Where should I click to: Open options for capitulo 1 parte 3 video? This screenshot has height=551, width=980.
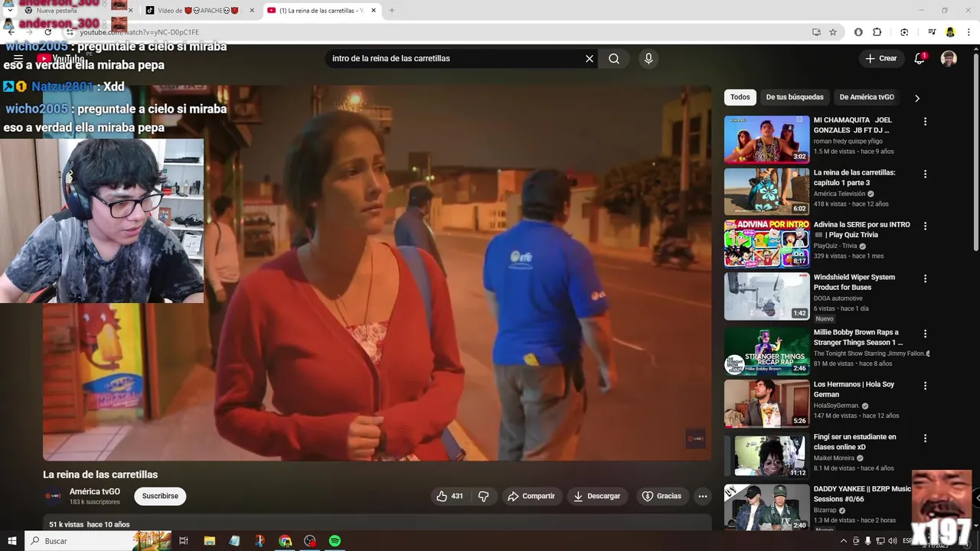point(925,174)
